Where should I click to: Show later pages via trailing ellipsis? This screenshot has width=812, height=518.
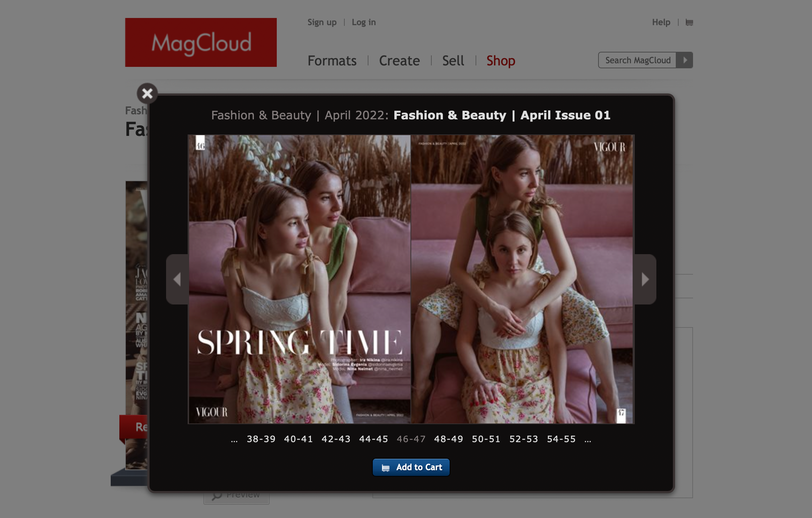coord(588,440)
